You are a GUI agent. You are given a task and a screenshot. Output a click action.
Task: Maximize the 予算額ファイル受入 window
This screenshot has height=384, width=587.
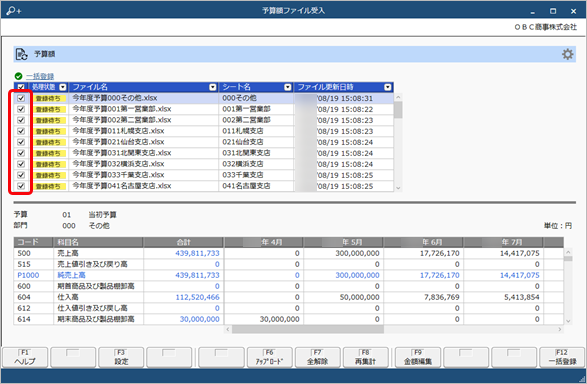553,11
